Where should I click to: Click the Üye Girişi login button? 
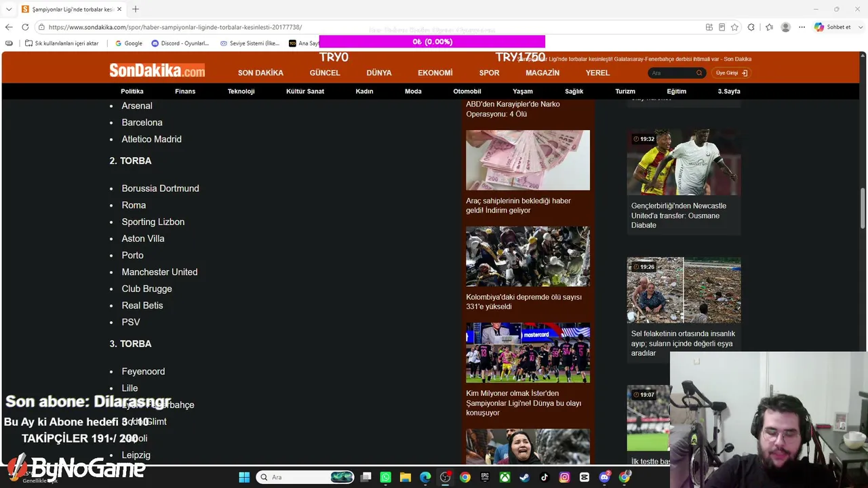731,73
